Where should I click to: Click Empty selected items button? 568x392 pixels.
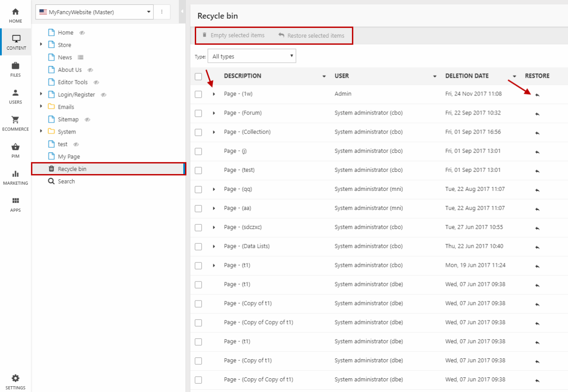(x=233, y=36)
